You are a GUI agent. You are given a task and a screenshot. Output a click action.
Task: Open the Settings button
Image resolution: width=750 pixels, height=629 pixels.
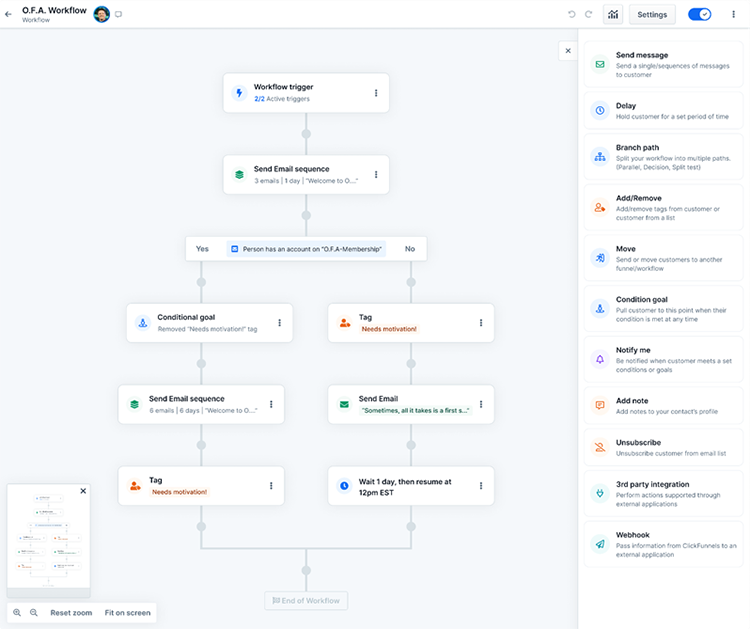(x=652, y=14)
